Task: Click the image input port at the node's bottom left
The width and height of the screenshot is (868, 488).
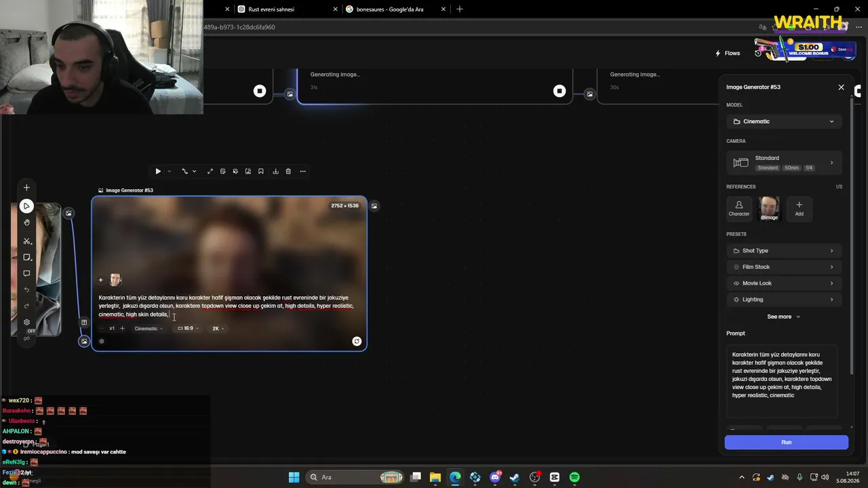Action: click(x=84, y=342)
